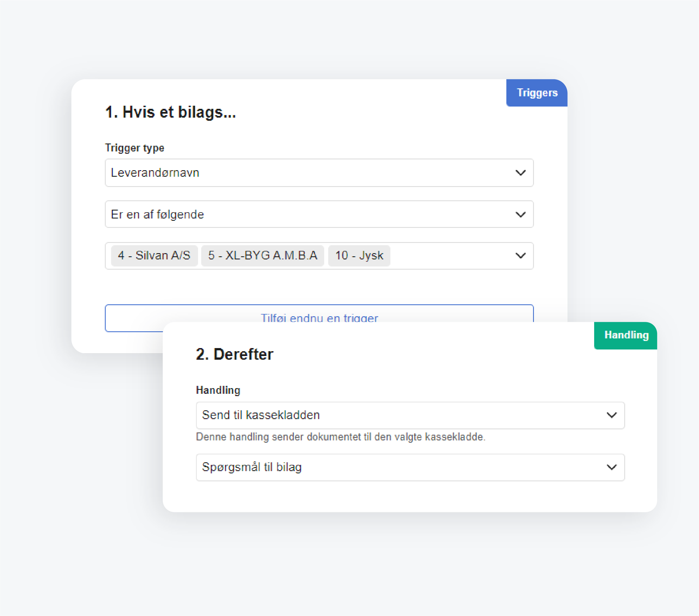The image size is (699, 616).
Task: Select the "4 - Silvan A/S" supplier tag
Action: click(x=154, y=255)
